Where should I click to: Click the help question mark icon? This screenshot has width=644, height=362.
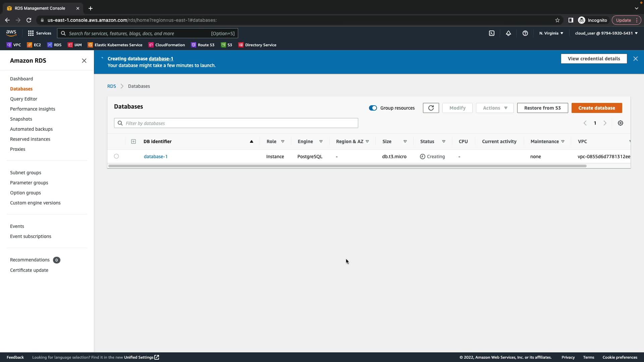pos(525,33)
